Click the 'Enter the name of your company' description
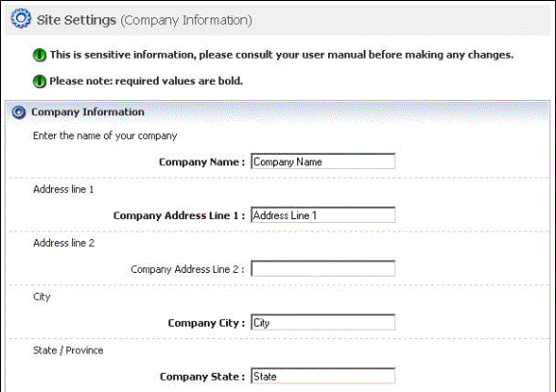Image resolution: width=556 pixels, height=392 pixels. point(105,136)
